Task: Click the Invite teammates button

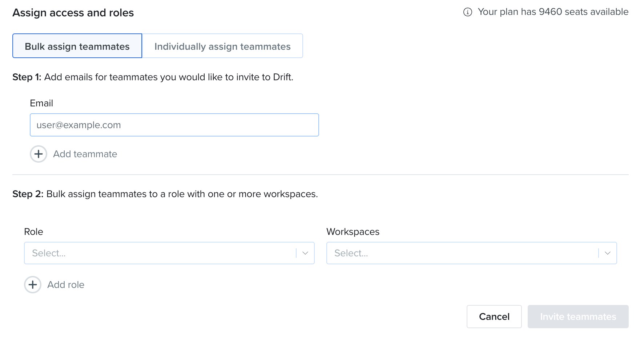Action: pyautogui.click(x=578, y=317)
